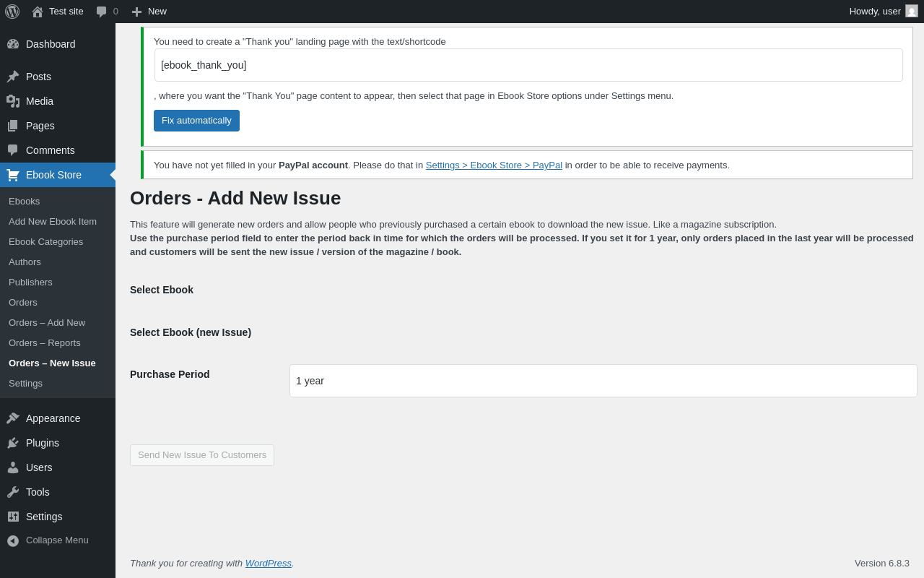Open the Media library menu
The image size is (924, 578).
tap(40, 101)
